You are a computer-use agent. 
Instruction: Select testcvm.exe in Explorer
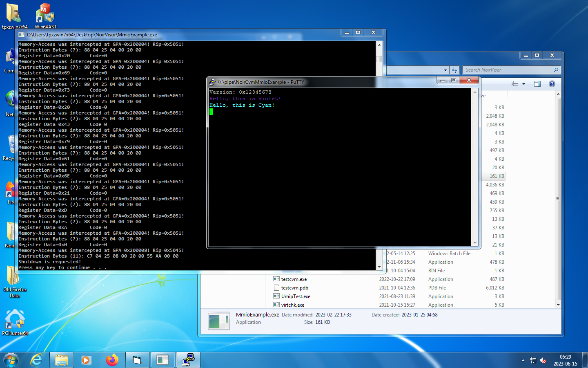click(x=294, y=279)
